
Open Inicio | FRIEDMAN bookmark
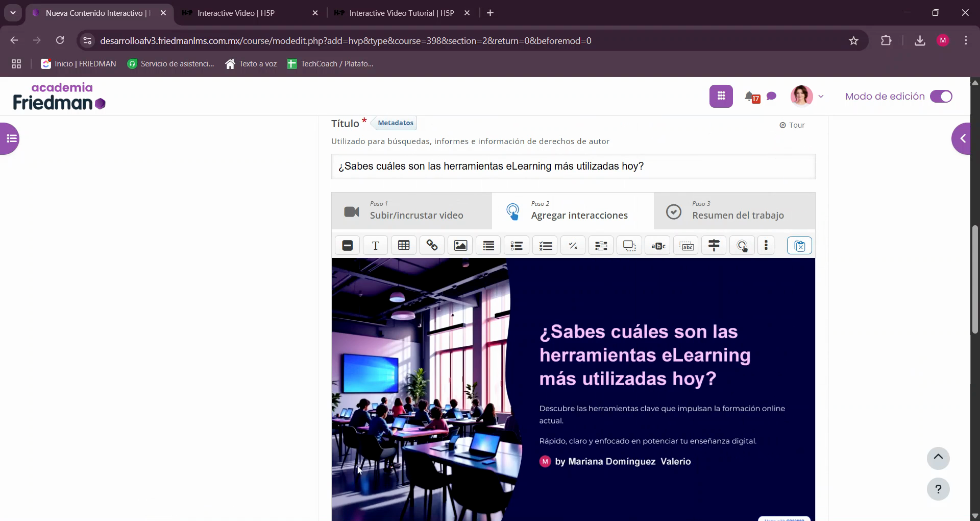click(79, 64)
